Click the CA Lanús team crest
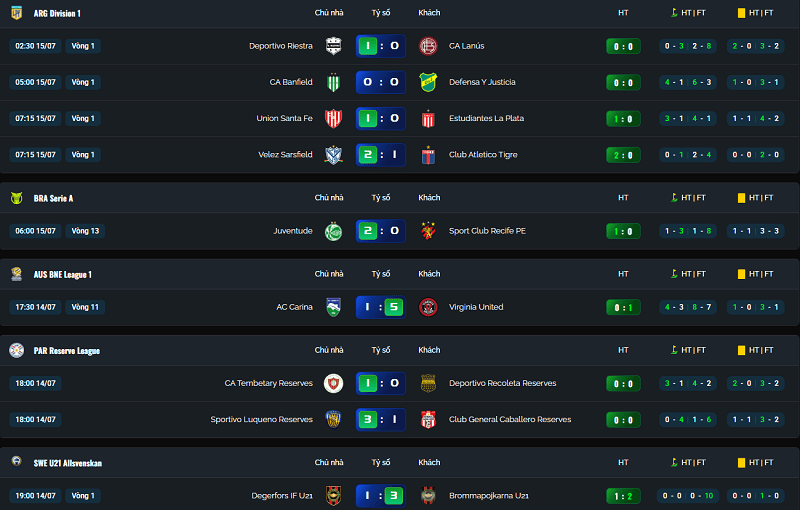This screenshot has height=510, width=800. click(428, 46)
